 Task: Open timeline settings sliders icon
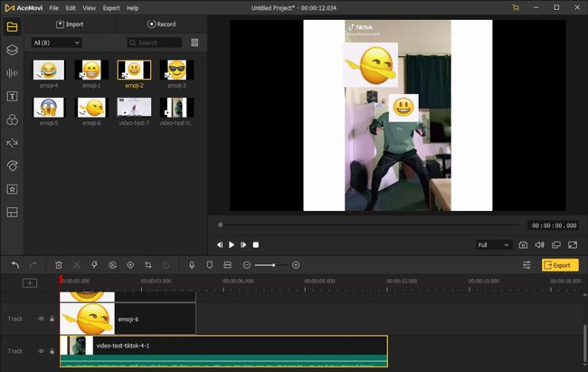[x=526, y=265]
